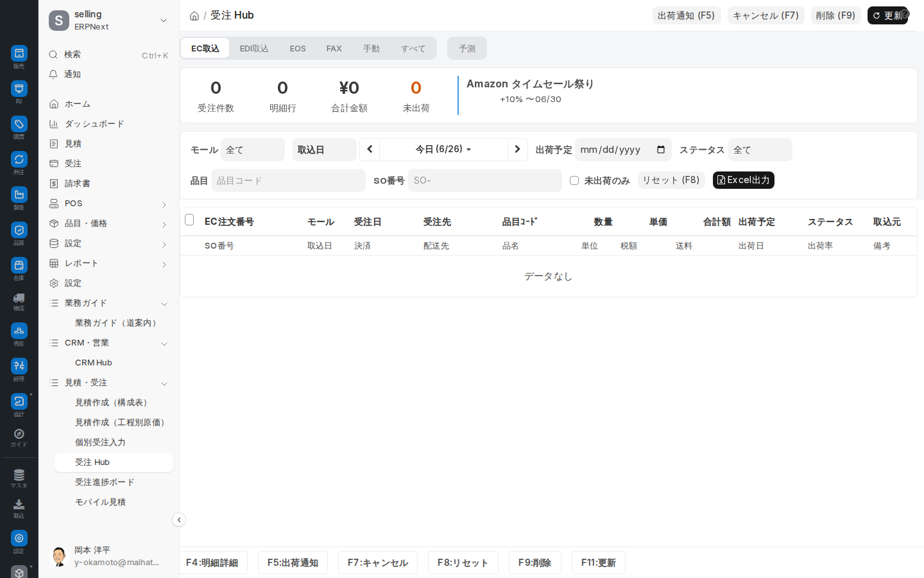Switch to the EOS tab
This screenshot has width=924, height=578.
coord(298,48)
